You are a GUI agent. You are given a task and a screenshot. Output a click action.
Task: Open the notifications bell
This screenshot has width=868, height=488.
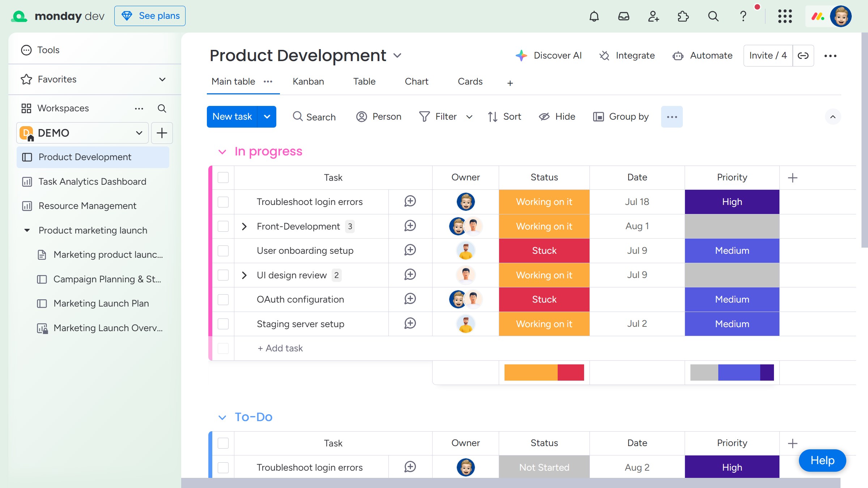coord(594,16)
